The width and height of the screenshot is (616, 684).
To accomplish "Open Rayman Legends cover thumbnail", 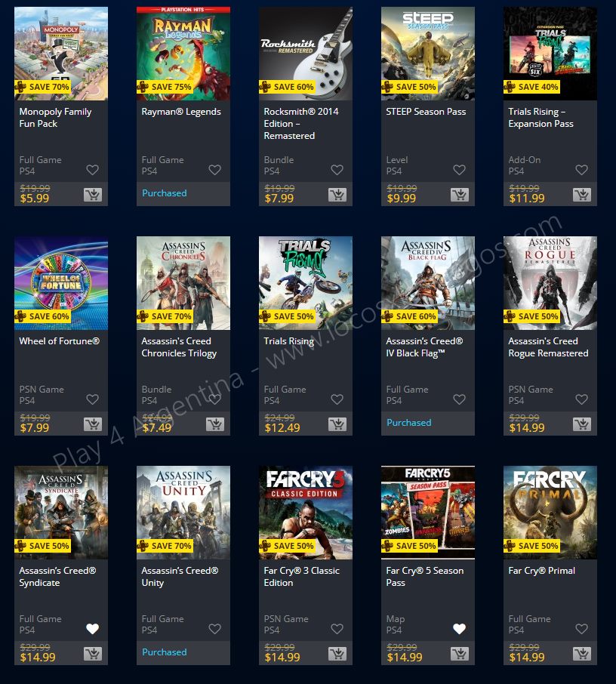I will [183, 53].
